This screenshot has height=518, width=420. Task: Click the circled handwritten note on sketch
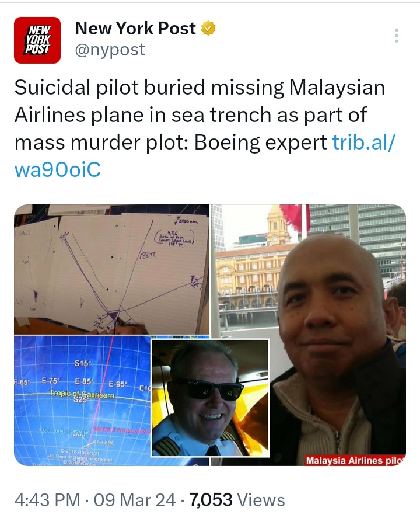tap(176, 238)
